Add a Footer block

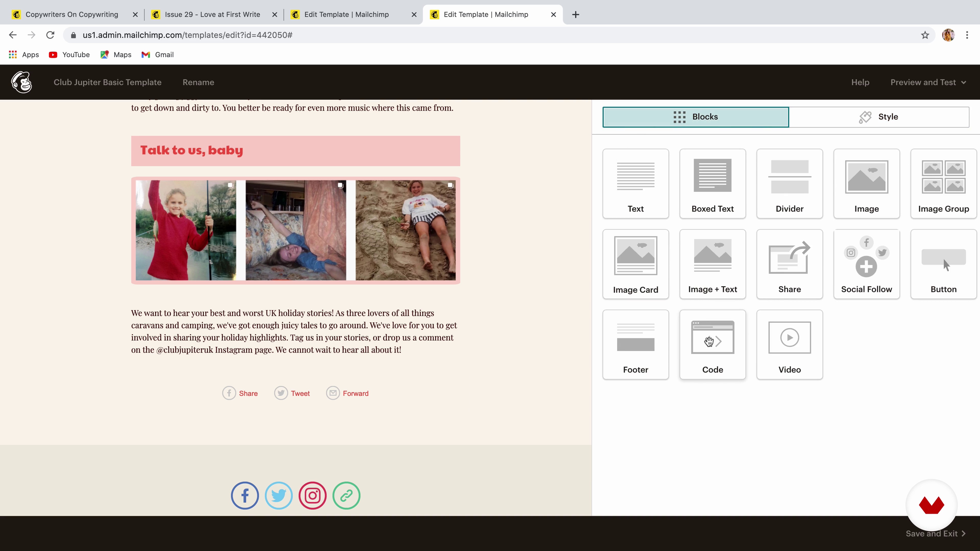635,345
